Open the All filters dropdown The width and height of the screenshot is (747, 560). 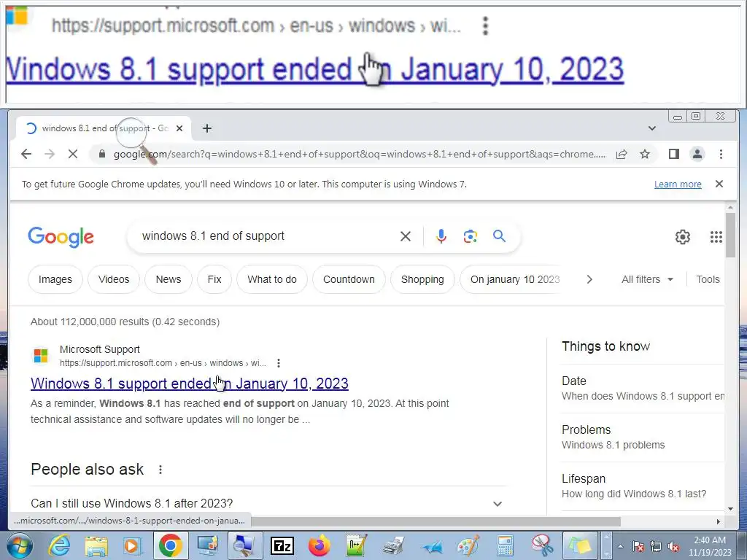coord(648,279)
